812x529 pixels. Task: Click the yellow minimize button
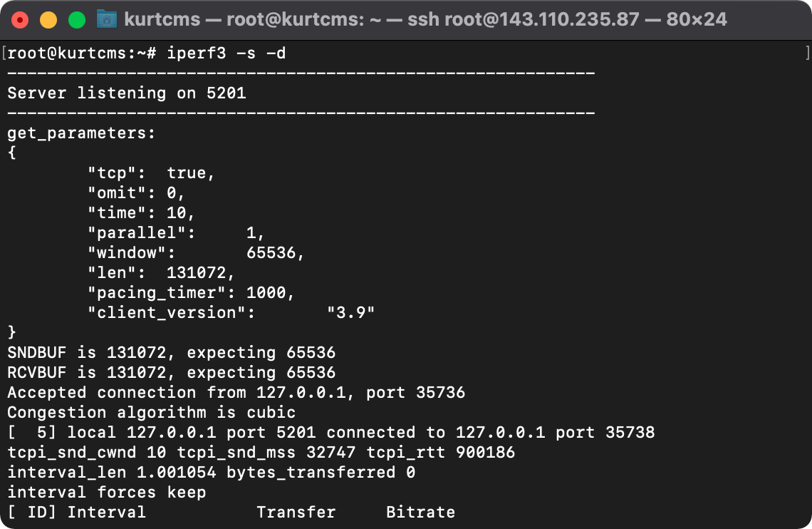[47, 19]
